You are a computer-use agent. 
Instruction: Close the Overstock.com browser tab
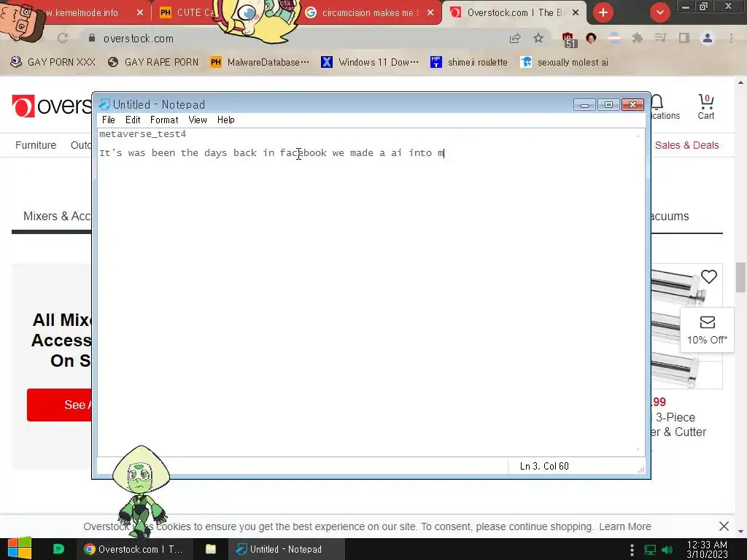click(x=576, y=13)
